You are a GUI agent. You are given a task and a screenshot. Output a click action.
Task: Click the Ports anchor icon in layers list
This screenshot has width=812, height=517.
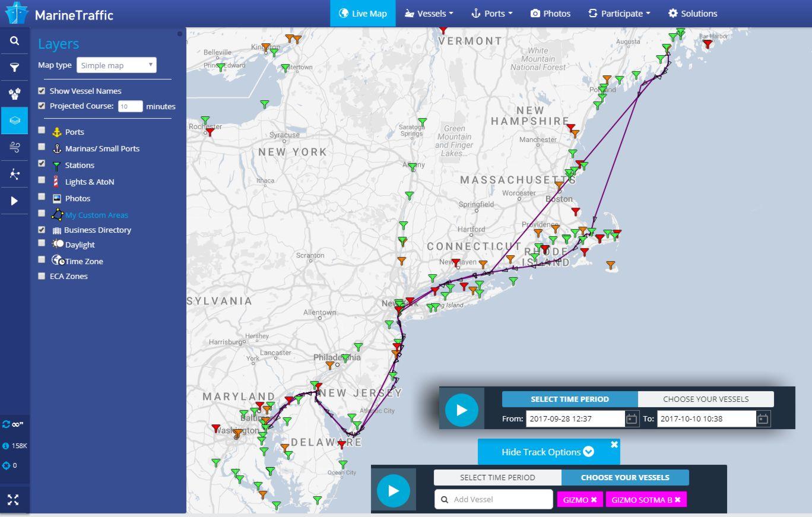click(57, 132)
